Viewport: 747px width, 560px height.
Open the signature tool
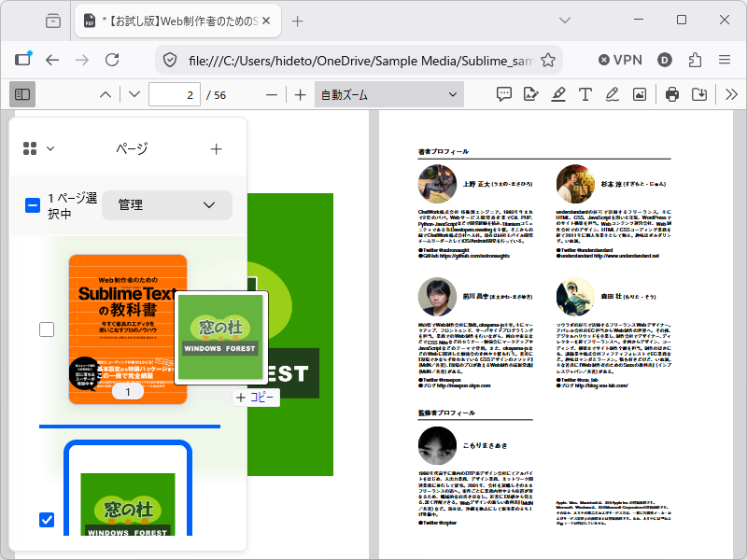(530, 94)
